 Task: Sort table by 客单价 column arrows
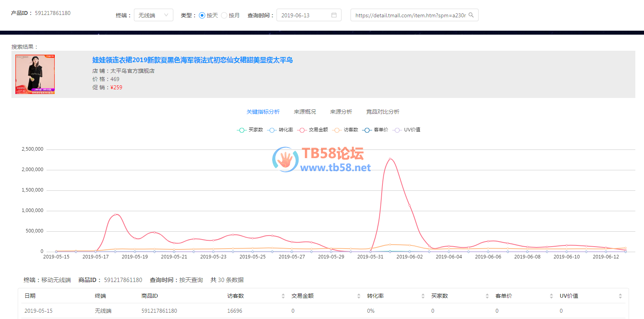[551, 296]
